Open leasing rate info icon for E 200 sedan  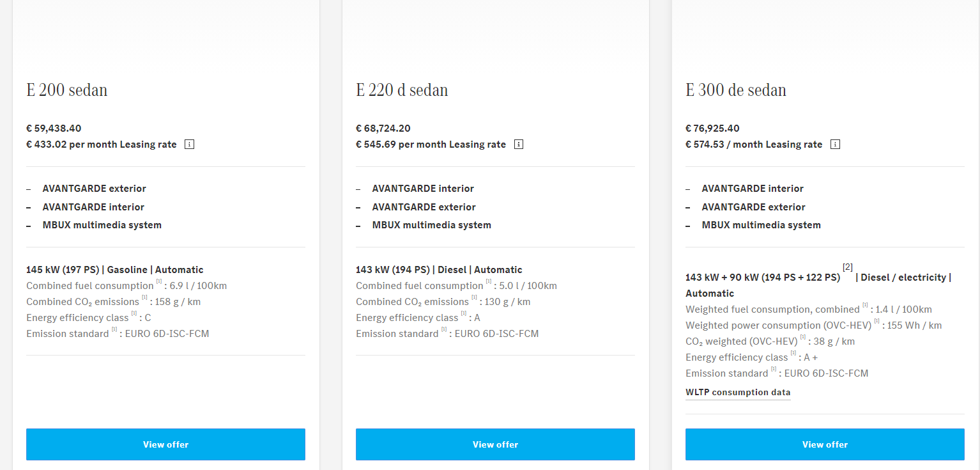pyautogui.click(x=190, y=145)
